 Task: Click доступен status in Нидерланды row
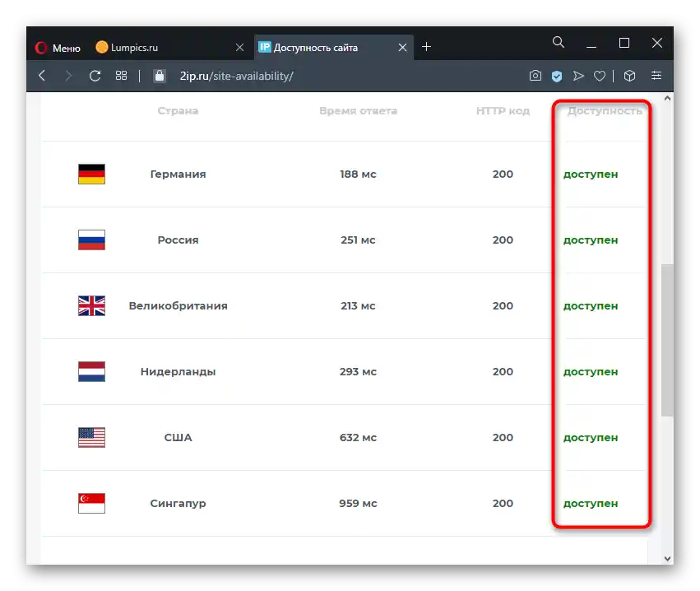(590, 372)
